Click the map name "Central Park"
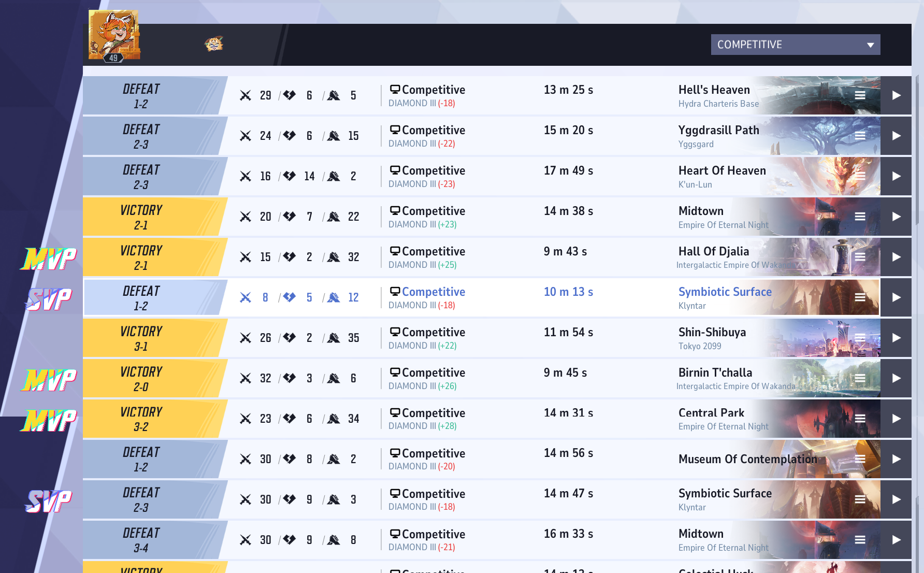Screen dimensions: 924x573 pyautogui.click(x=711, y=413)
